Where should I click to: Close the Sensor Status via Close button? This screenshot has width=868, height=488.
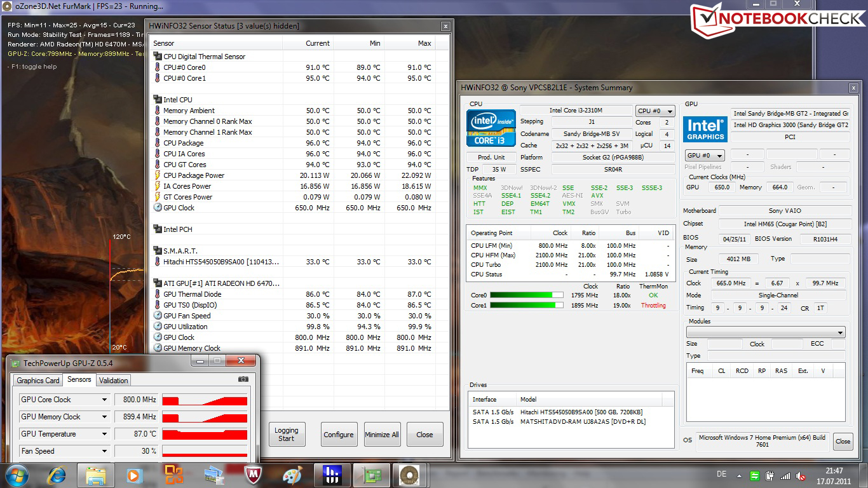tap(425, 435)
